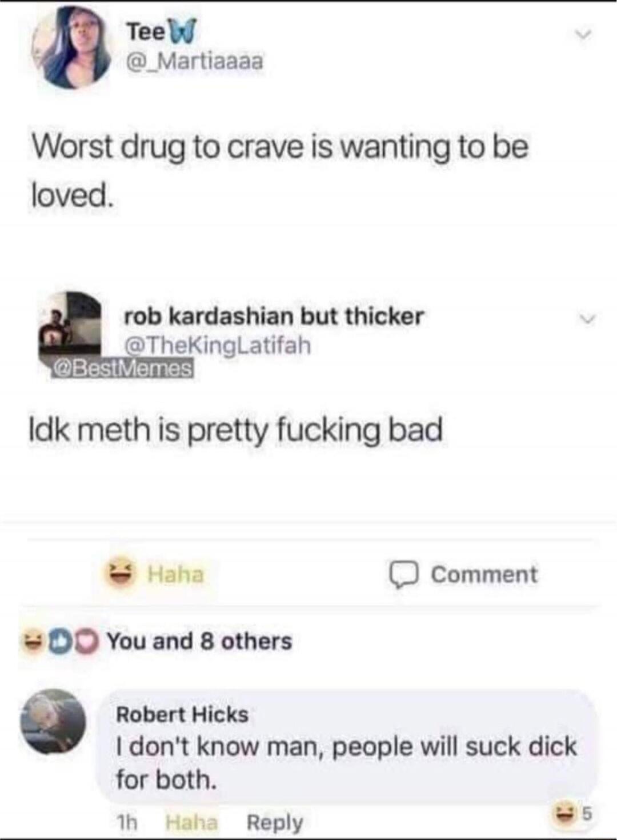Viewport: 617px width, 840px height.
Task: Click the Comment speech bubble icon
Action: tap(404, 574)
